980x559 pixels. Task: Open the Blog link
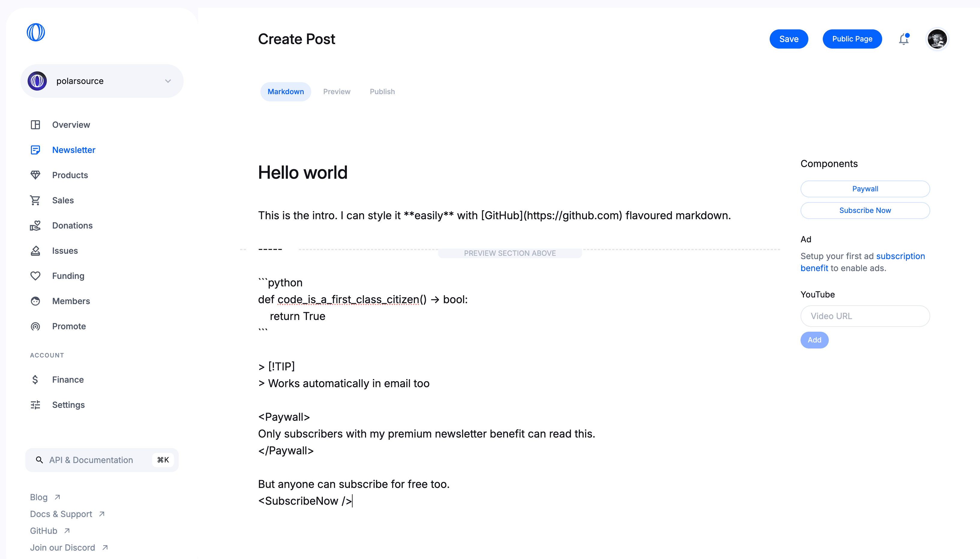click(39, 497)
